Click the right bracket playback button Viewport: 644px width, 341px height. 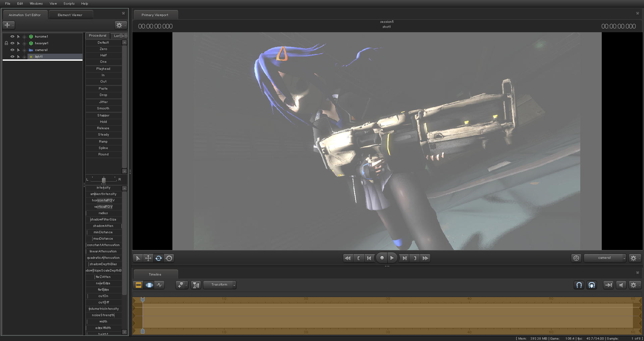415,258
